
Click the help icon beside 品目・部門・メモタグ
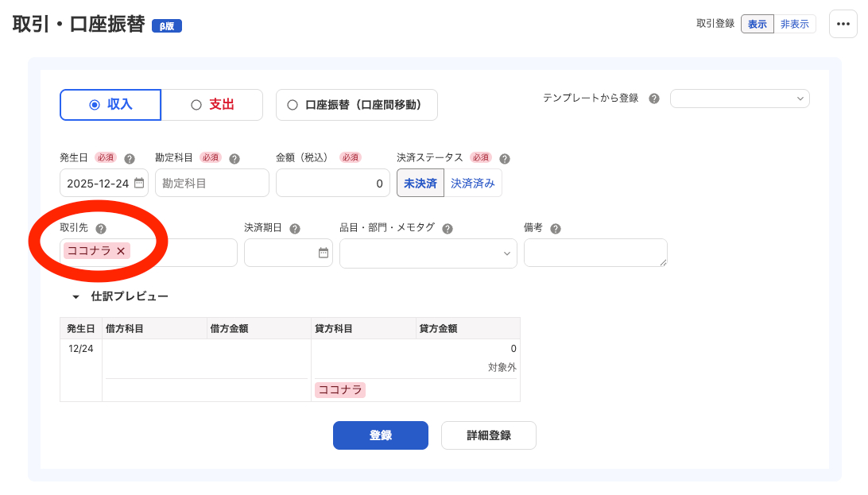447,228
